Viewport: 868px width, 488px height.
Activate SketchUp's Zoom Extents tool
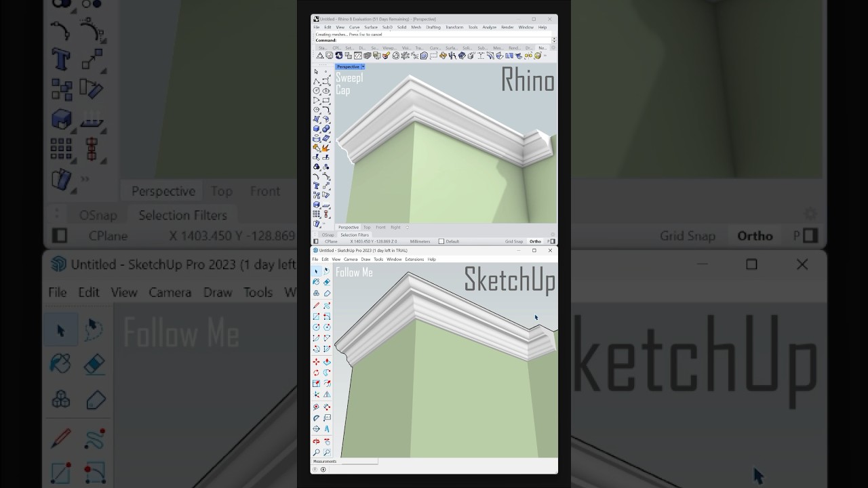point(327,451)
